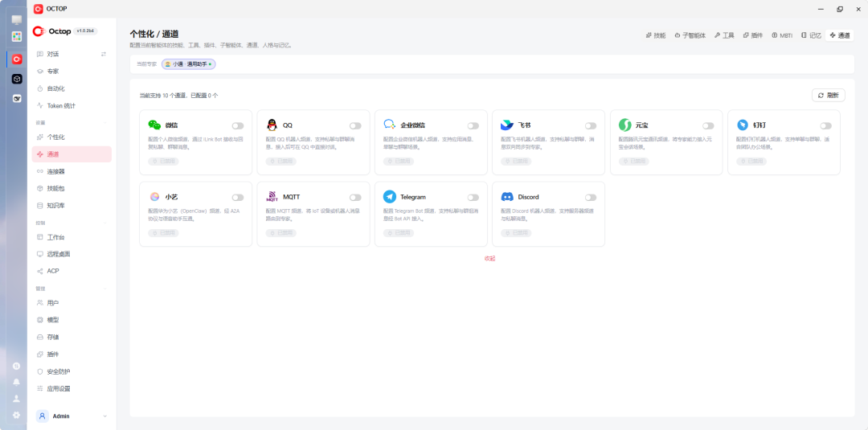Screen dimensions: 868x430
Task: Click the bell icon in the left dock
Action: tap(17, 383)
